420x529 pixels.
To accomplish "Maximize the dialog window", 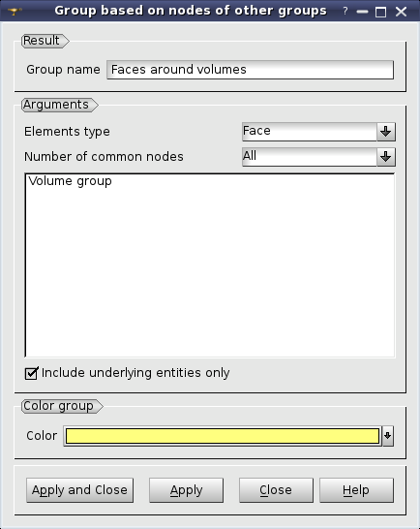I will 381,12.
